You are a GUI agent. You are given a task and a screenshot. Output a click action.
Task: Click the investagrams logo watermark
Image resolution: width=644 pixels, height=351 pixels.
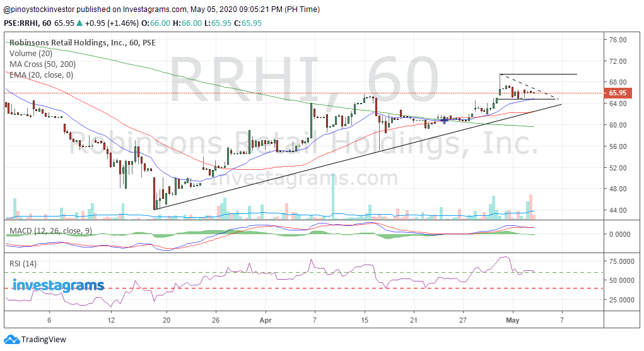58,285
